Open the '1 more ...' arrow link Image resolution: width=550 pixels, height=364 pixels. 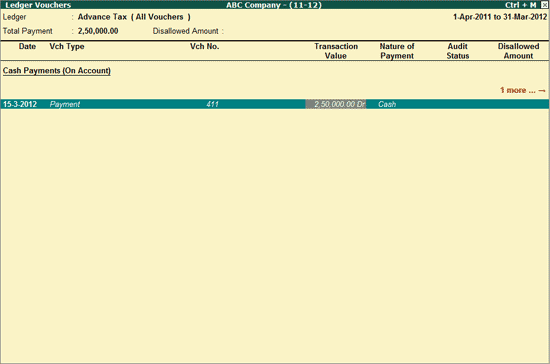[523, 90]
